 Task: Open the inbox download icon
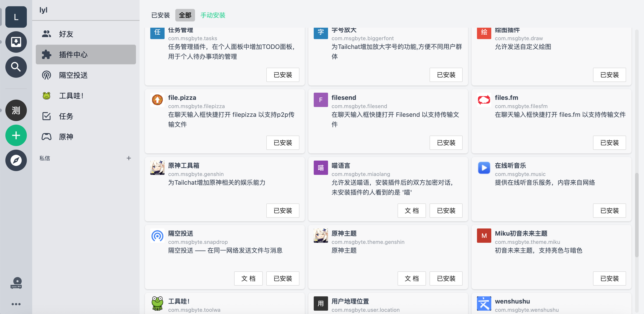click(16, 42)
